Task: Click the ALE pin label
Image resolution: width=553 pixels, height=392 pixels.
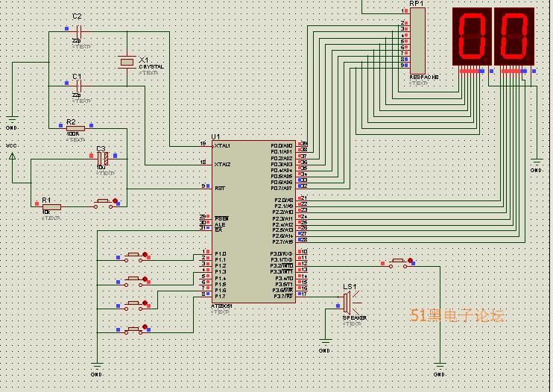Action: (x=220, y=224)
